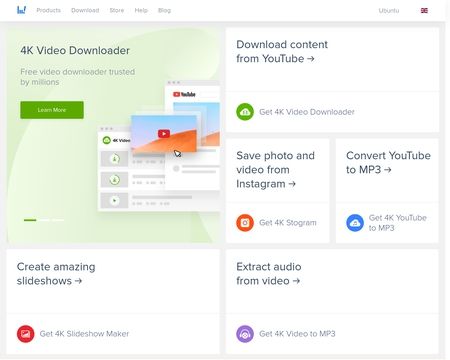Open Download content from YouTube link

(282, 51)
